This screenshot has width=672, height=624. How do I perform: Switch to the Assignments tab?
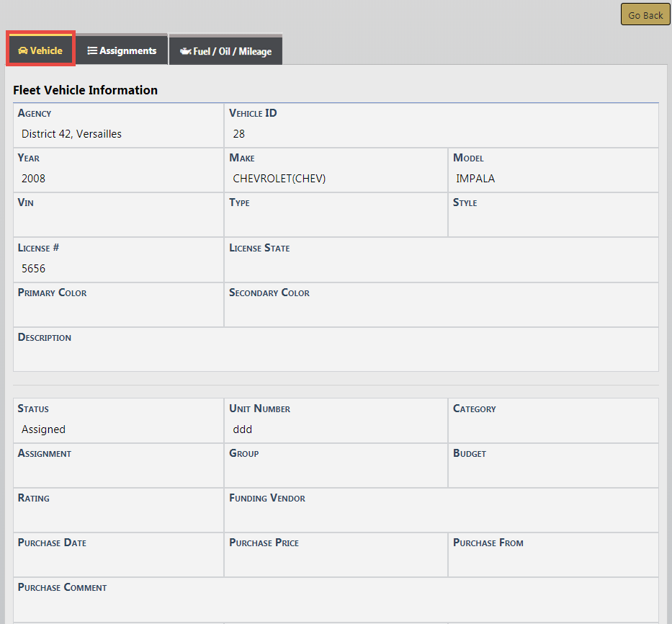122,51
